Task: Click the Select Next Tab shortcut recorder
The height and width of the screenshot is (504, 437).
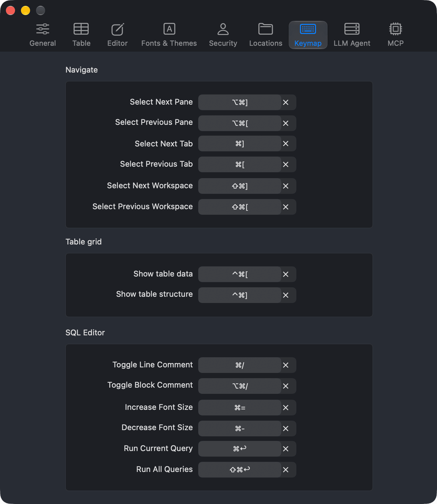Action: point(240,143)
